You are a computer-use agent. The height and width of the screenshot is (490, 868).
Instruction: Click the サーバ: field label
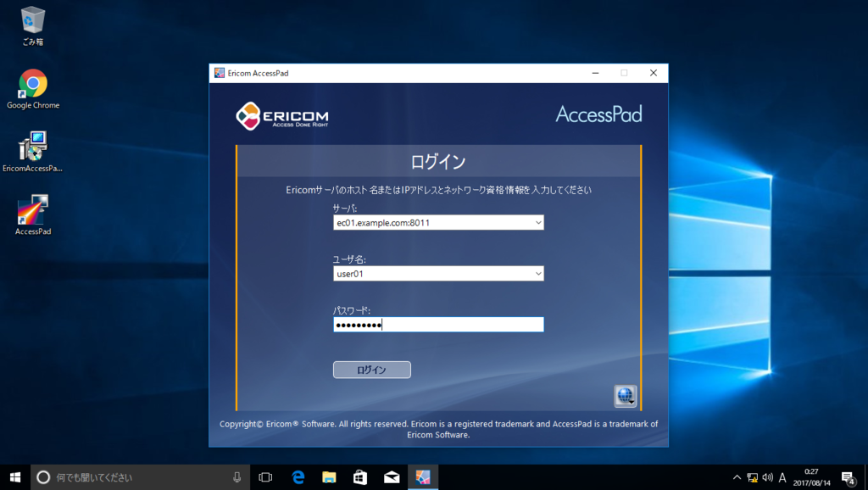coord(344,209)
